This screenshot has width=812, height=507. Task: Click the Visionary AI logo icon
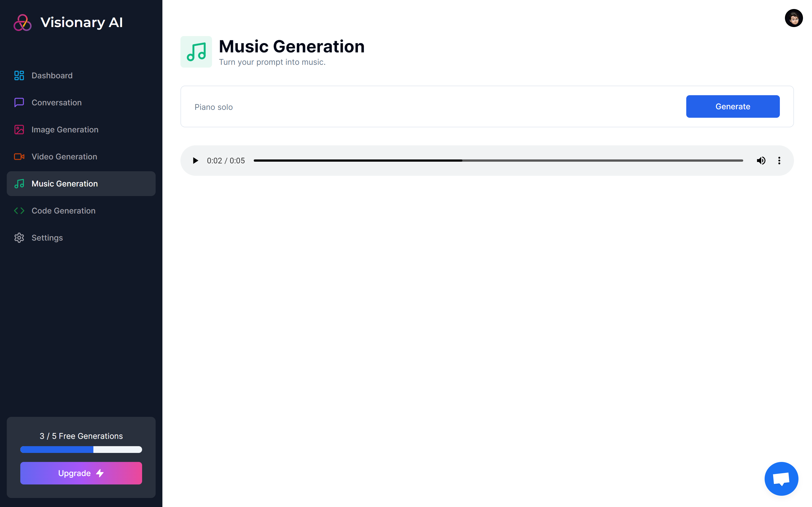tap(23, 23)
